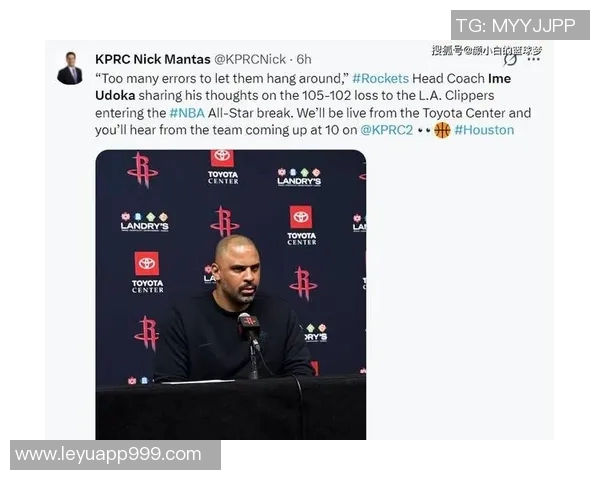Open the @KPRCNick handle
This screenshot has width=600, height=480.
pos(250,59)
